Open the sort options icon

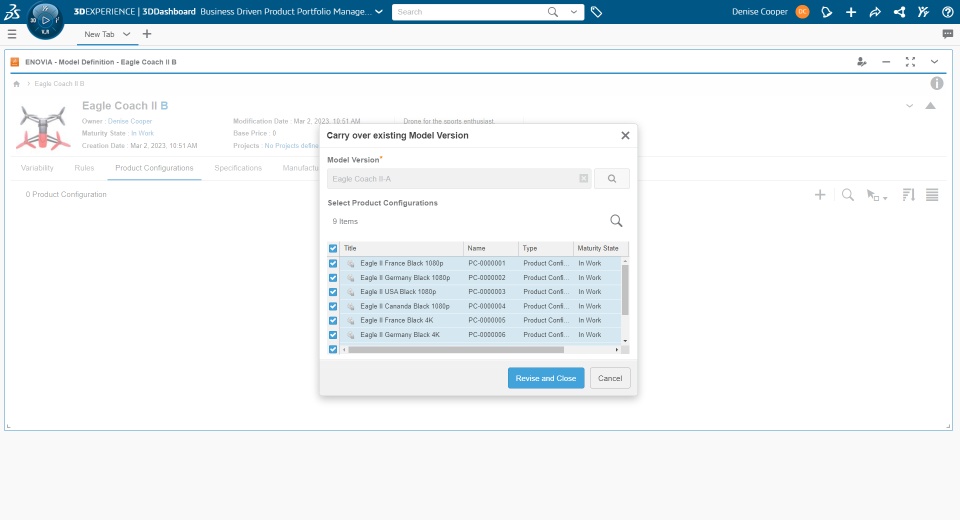(x=909, y=195)
